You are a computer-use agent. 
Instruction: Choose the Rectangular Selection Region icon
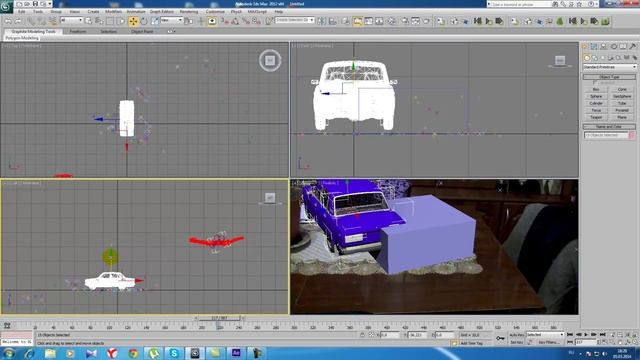pos(110,21)
